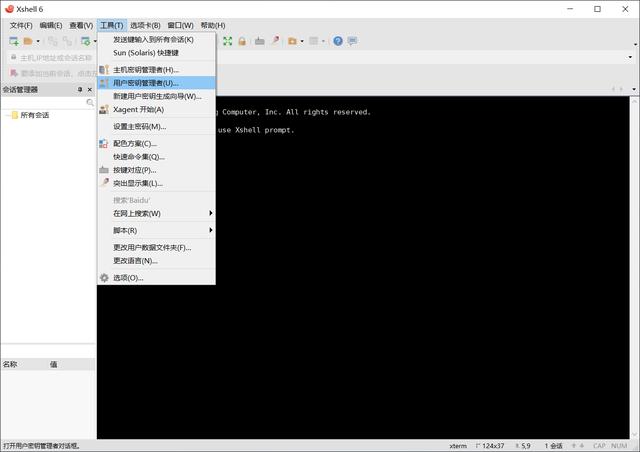
Task: Click the NUM indicator in status bar
Action: [619, 446]
